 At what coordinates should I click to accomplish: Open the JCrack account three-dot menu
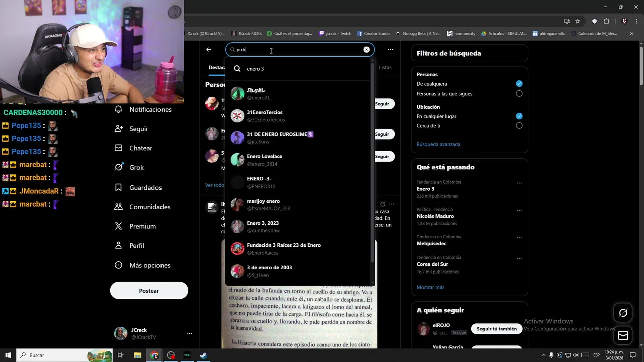[x=189, y=333]
